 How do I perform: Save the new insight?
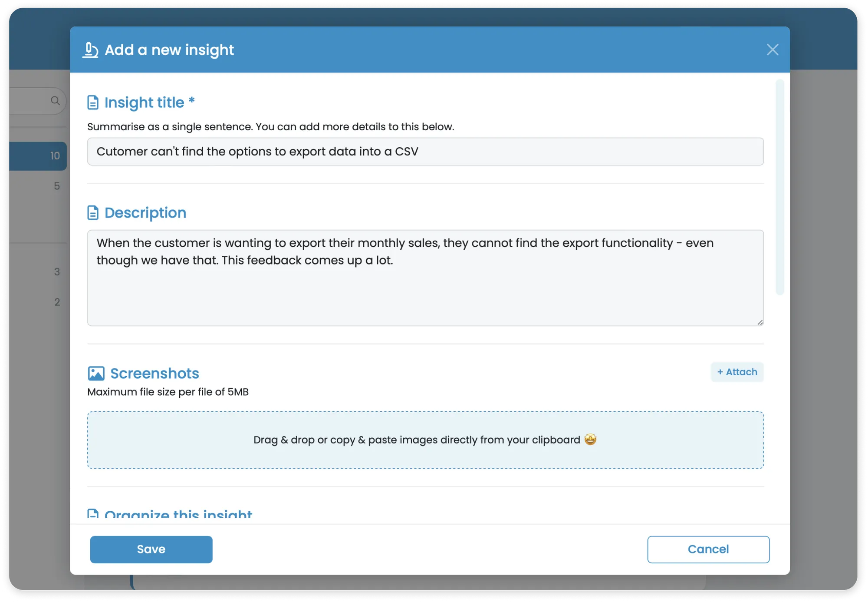click(x=151, y=549)
